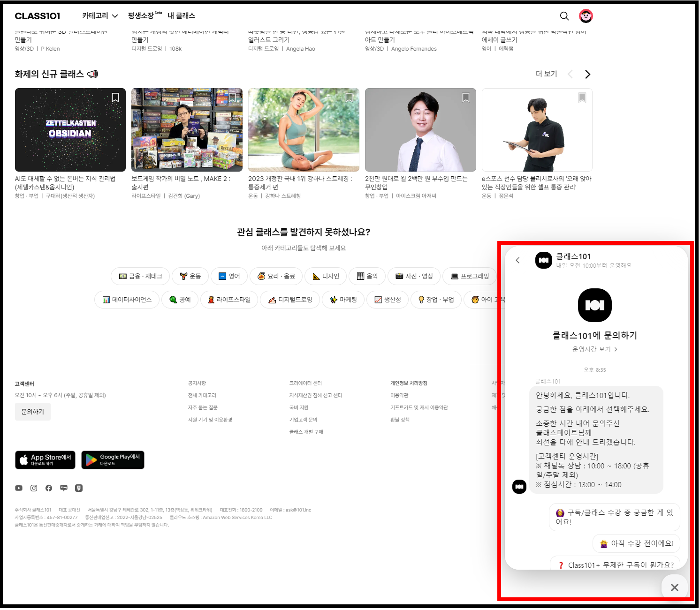Download from Google Play badge
The height and width of the screenshot is (610, 700).
113,460
